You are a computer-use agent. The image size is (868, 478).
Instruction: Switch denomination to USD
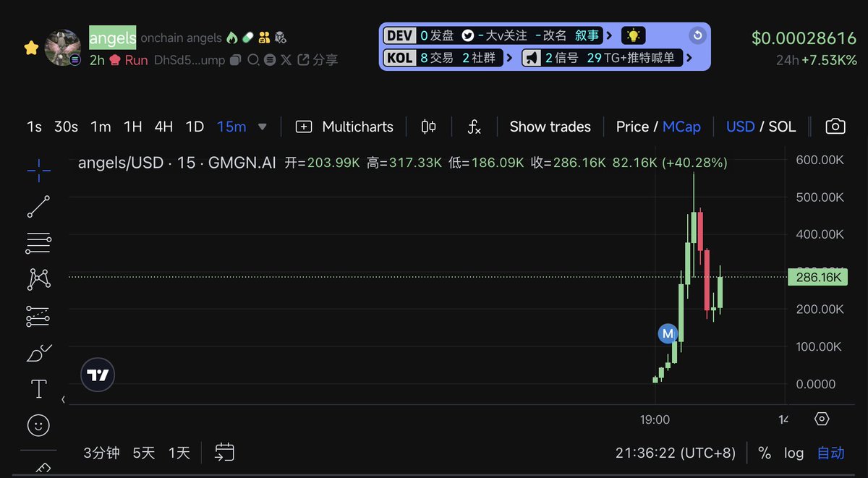coord(740,127)
